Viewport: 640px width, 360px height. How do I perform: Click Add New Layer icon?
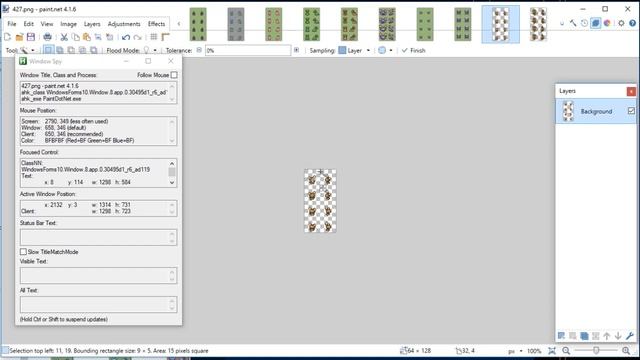click(562, 336)
